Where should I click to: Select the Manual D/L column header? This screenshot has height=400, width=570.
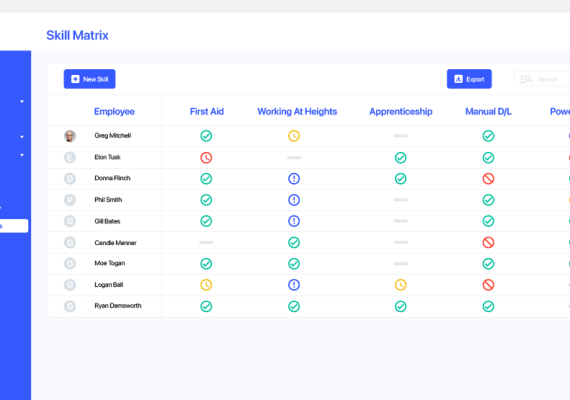(488, 111)
